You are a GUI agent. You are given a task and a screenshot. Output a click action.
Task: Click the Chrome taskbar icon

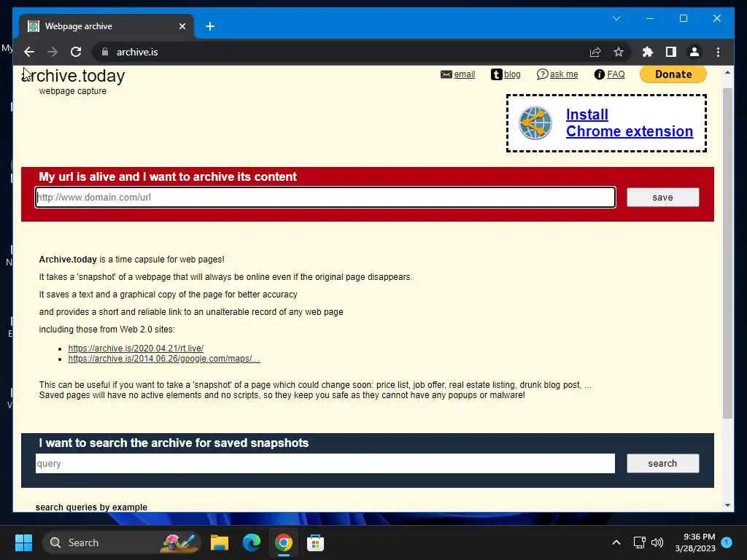click(284, 542)
